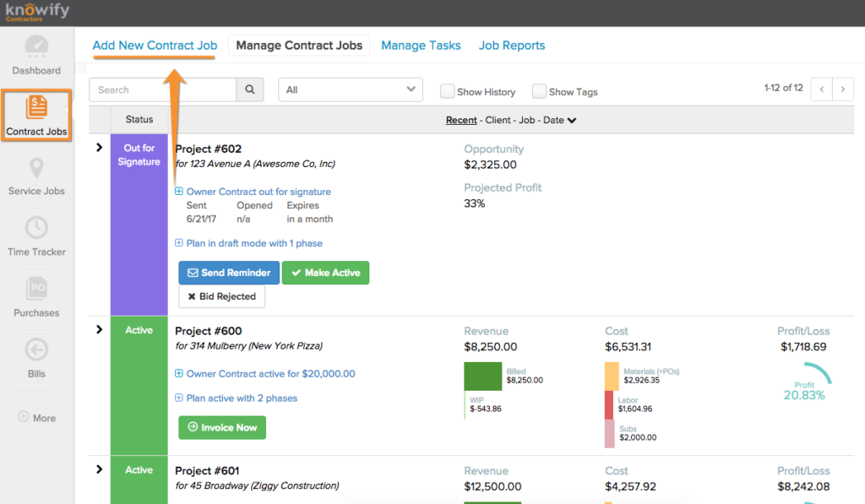Enable the Show History checkbox
The height and width of the screenshot is (504, 865).
(447, 91)
